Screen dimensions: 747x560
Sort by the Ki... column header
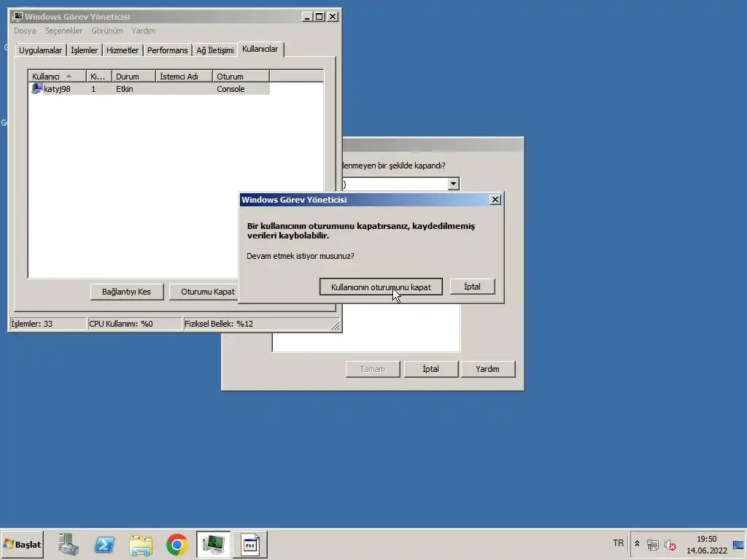(99, 76)
